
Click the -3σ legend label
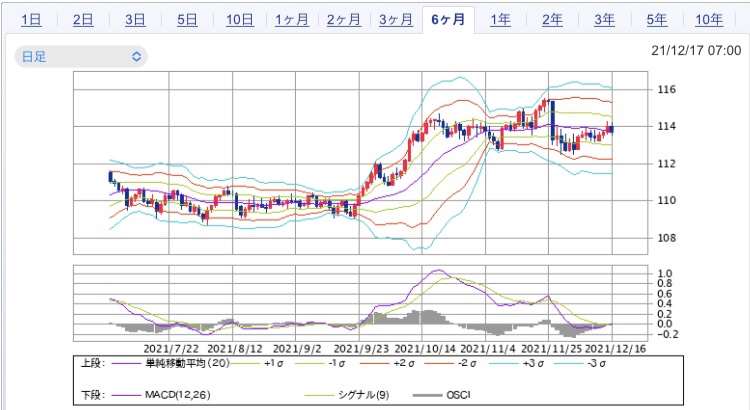click(597, 364)
